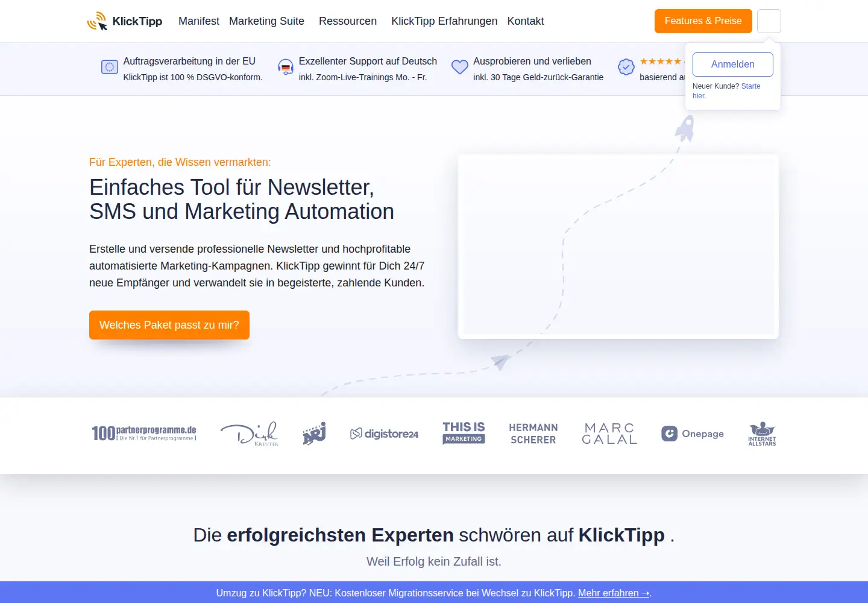Open the Kontakt page

click(526, 21)
